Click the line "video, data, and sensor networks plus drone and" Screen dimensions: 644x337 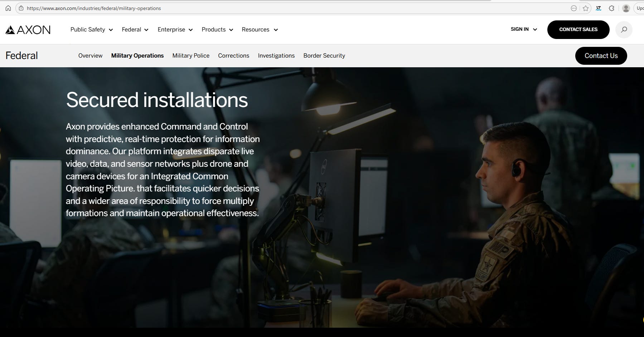tap(157, 164)
